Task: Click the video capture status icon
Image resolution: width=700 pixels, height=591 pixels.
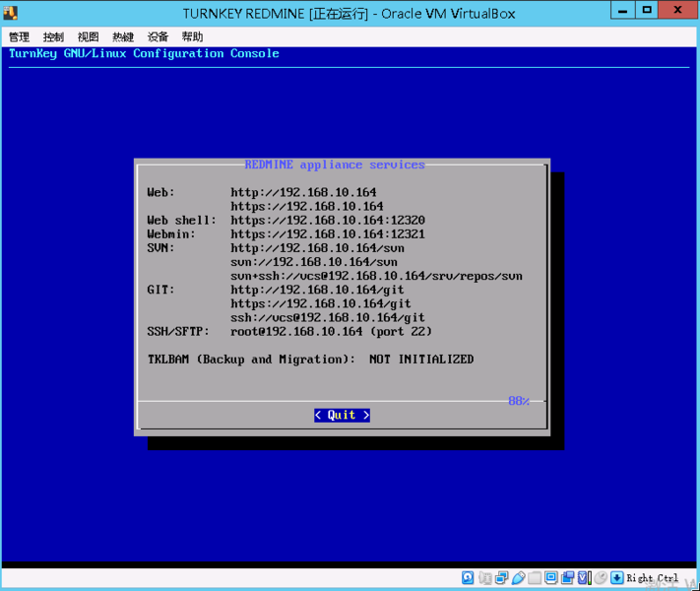Action: click(568, 578)
